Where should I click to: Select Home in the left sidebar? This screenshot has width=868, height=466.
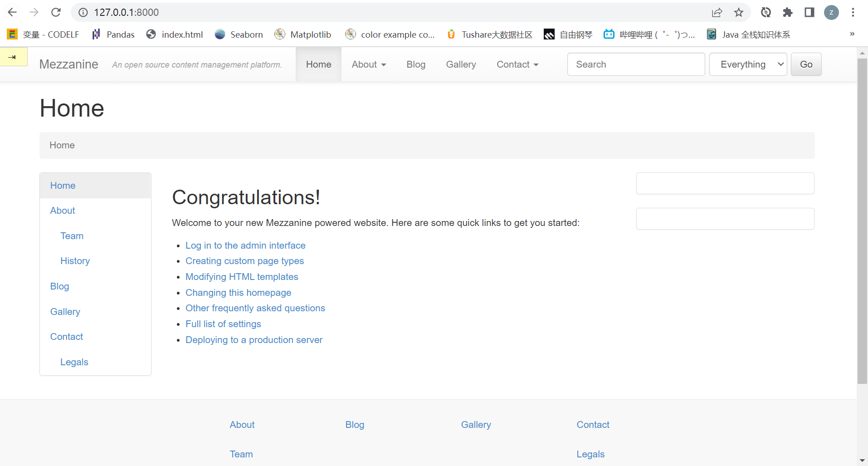(95, 186)
